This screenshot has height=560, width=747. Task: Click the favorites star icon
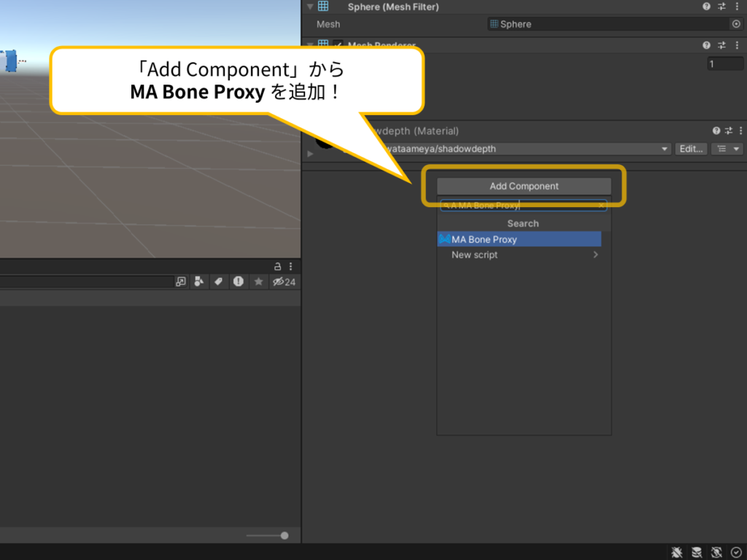pos(258,282)
